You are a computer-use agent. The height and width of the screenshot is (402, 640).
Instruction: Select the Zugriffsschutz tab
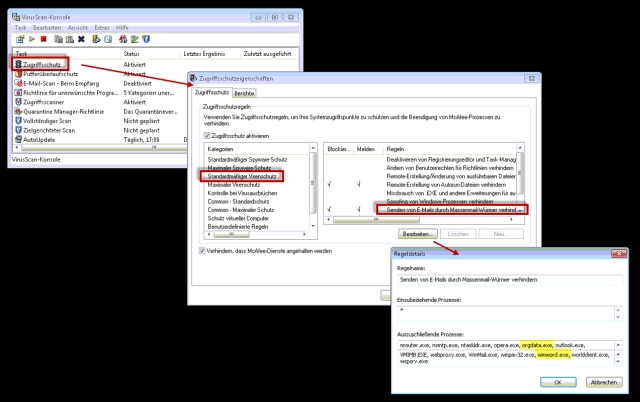point(212,93)
